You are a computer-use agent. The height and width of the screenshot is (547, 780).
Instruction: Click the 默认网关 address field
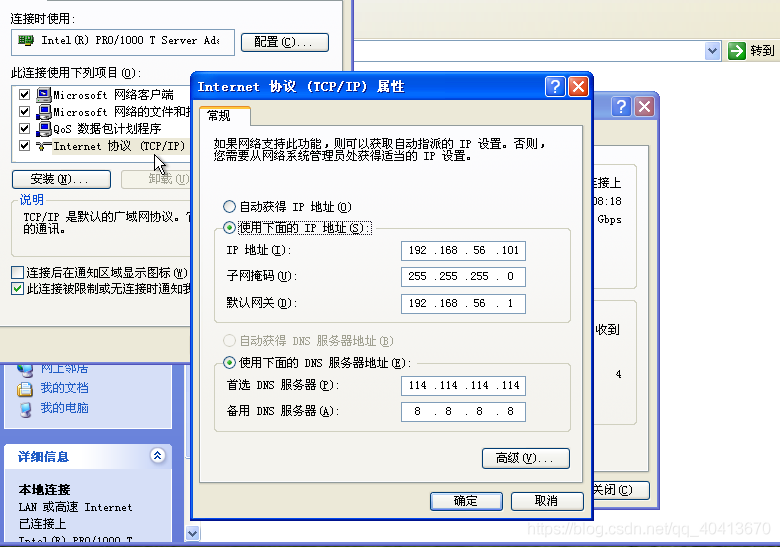[463, 303]
